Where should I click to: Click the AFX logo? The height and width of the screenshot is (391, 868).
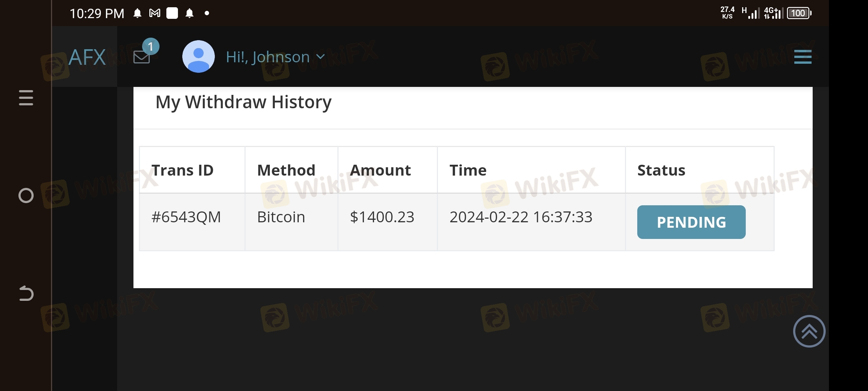tap(87, 57)
